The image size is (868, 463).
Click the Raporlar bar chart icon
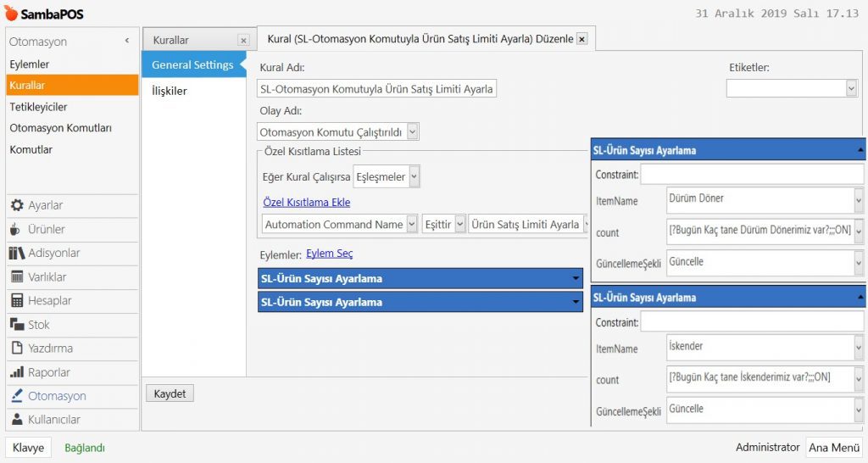16,372
